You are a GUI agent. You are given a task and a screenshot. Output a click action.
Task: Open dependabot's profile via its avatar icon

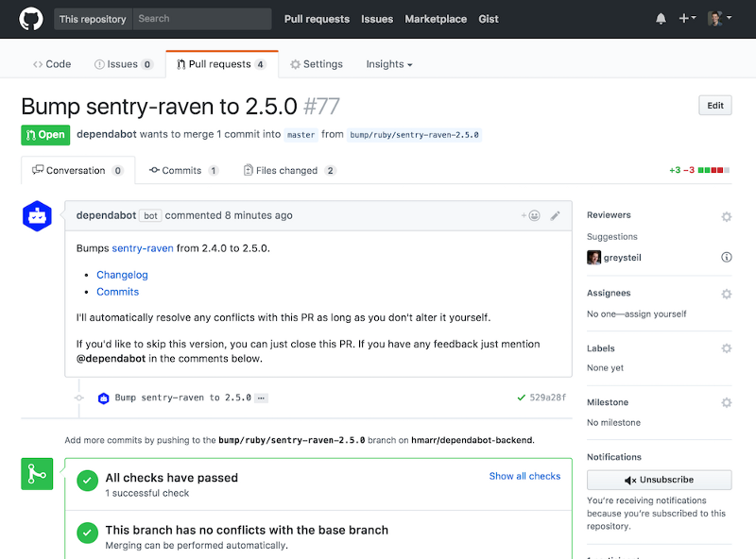(x=36, y=215)
